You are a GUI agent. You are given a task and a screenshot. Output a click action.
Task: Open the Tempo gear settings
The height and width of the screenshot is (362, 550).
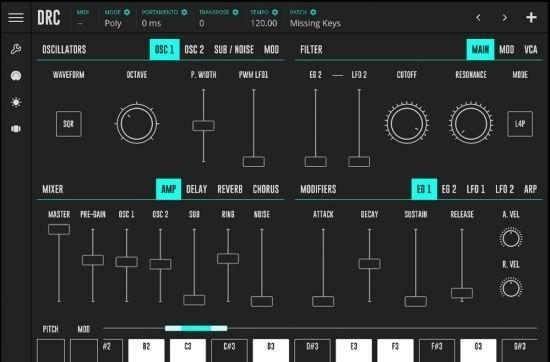click(275, 12)
